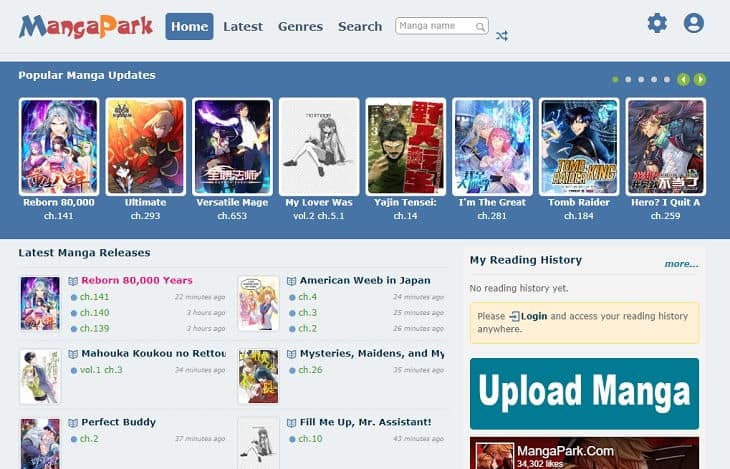The image size is (730, 469).
Task: Open the settings gear icon
Action: pyautogui.click(x=657, y=23)
